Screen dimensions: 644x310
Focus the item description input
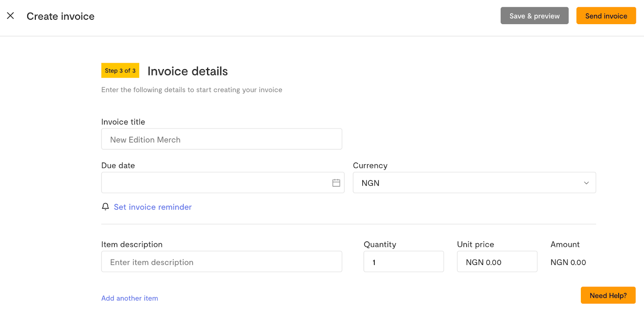coord(221,262)
